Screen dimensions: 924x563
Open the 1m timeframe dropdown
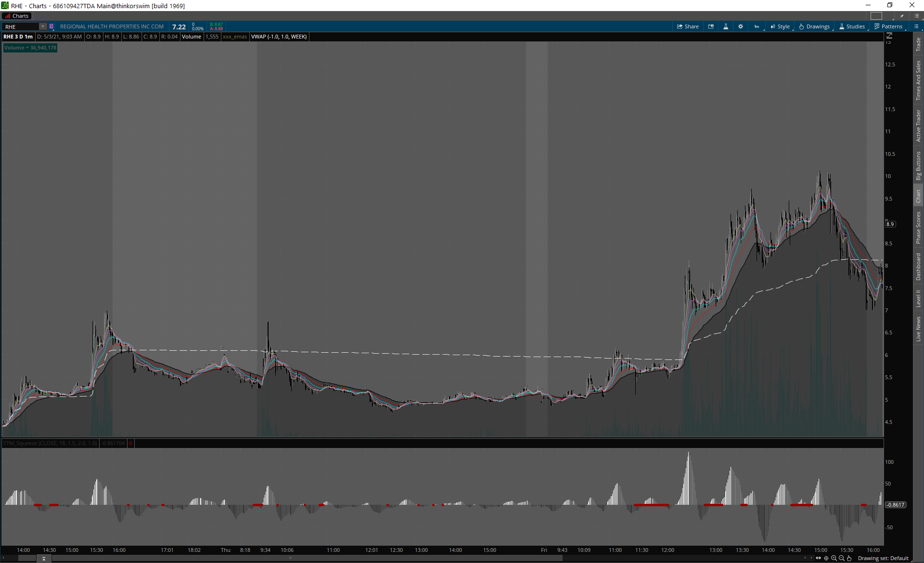757,26
